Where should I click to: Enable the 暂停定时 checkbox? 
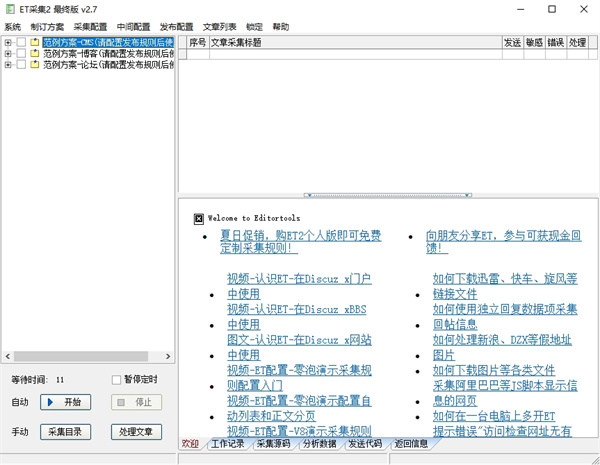pyautogui.click(x=116, y=380)
